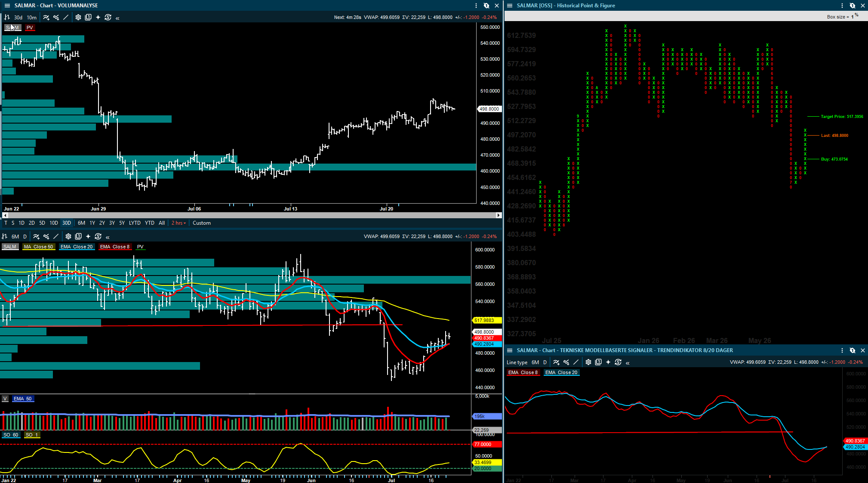
Task: Open the hamburger menu of the Point & Figure panel
Action: click(x=510, y=6)
